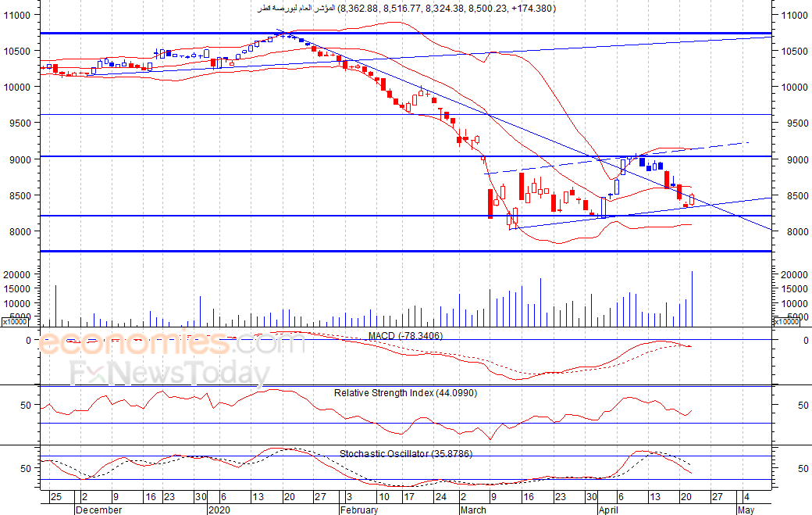This screenshot has height=515, width=812.
Task: Click the 8000 price label on right axis
Action: click(795, 231)
